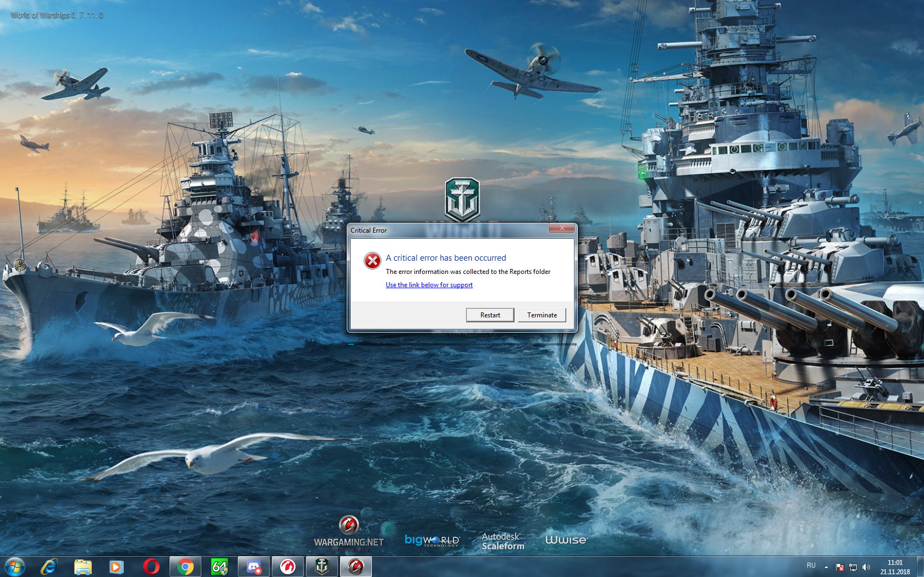Show hidden system tray icons
This screenshot has width=924, height=577.
click(x=826, y=567)
